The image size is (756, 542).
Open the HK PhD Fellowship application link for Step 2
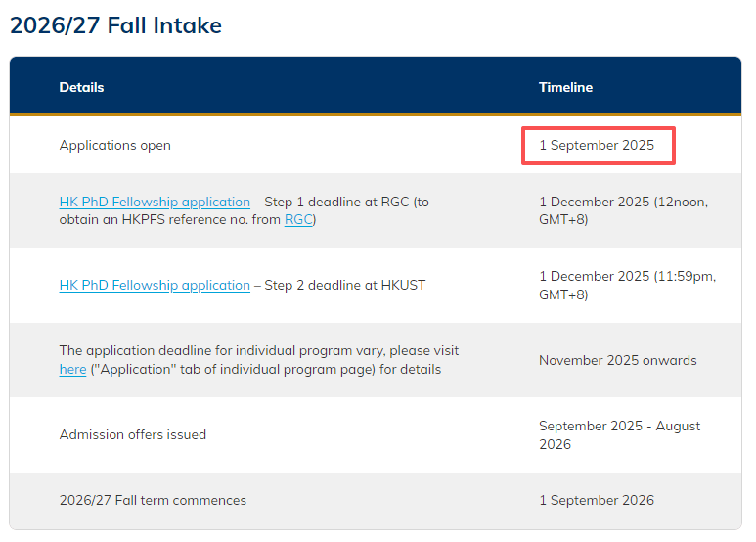pyautogui.click(x=155, y=285)
